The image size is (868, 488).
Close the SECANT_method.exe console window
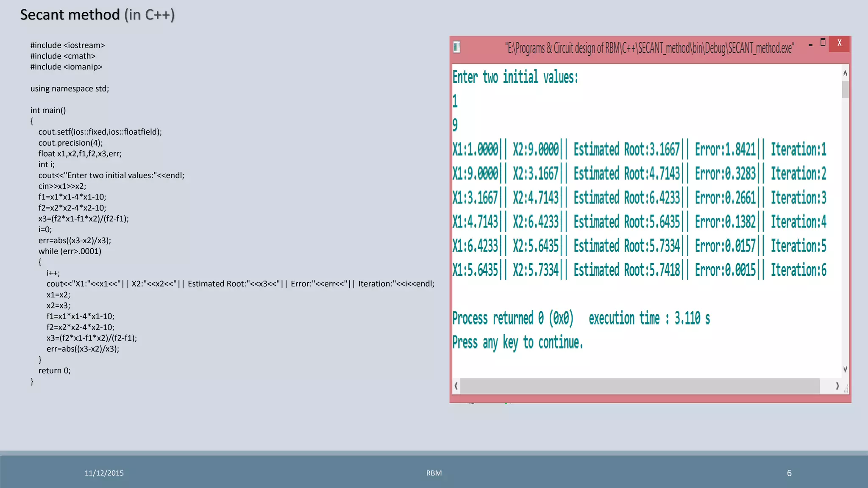pyautogui.click(x=839, y=43)
